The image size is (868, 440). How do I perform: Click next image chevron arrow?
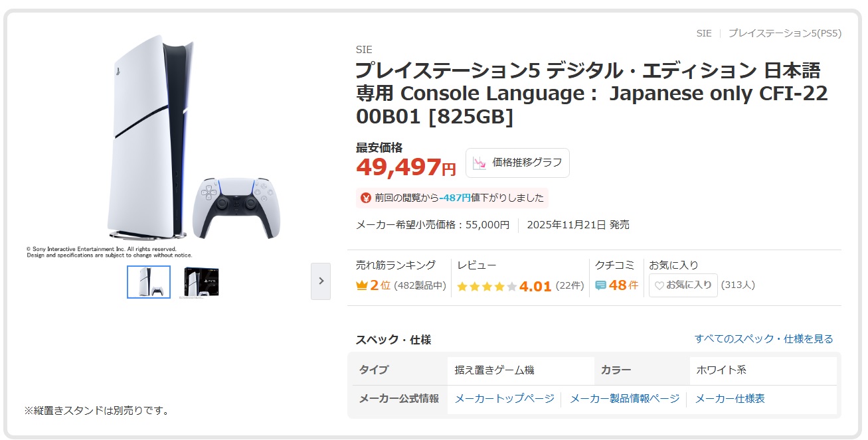(x=321, y=281)
